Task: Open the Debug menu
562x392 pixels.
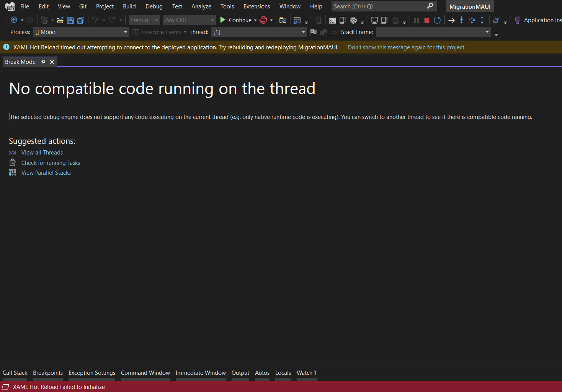Action: 154,6
